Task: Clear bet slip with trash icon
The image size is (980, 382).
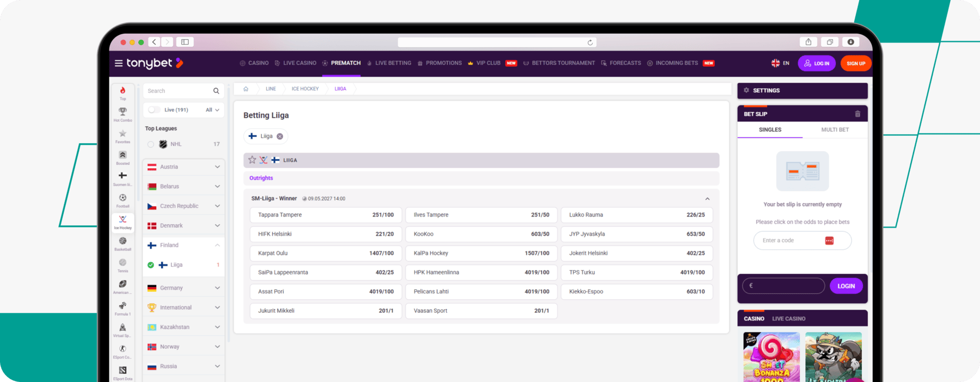Action: coord(857,114)
